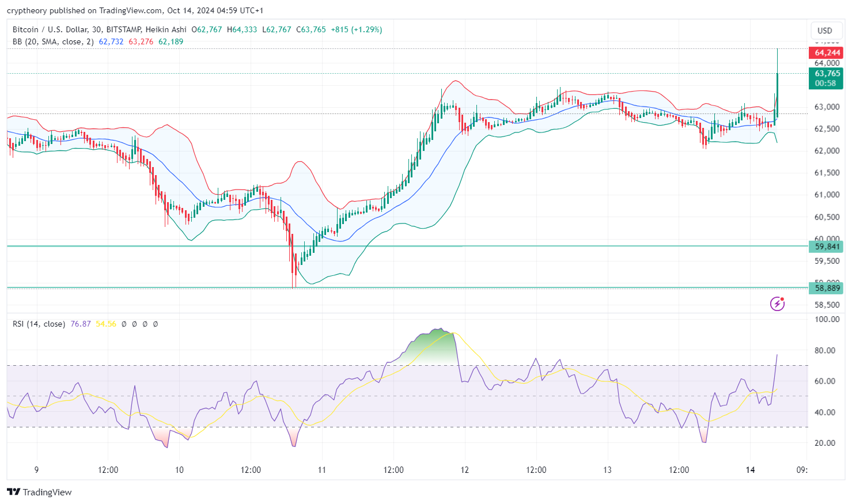Click the date label 13 on time axis
This screenshot has width=852, height=504.
pos(607,470)
